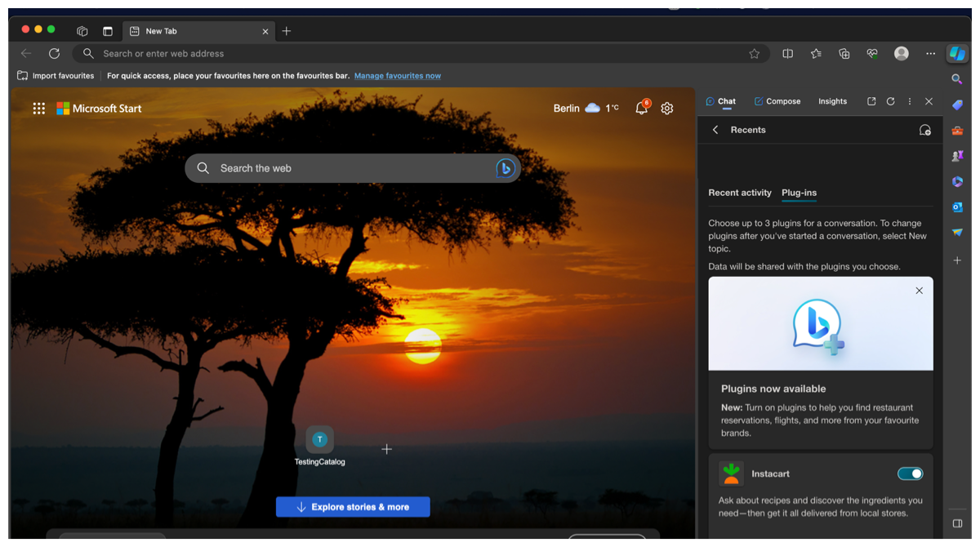Open Outlook from the Edge sidebar
980x547 pixels.
(x=957, y=207)
